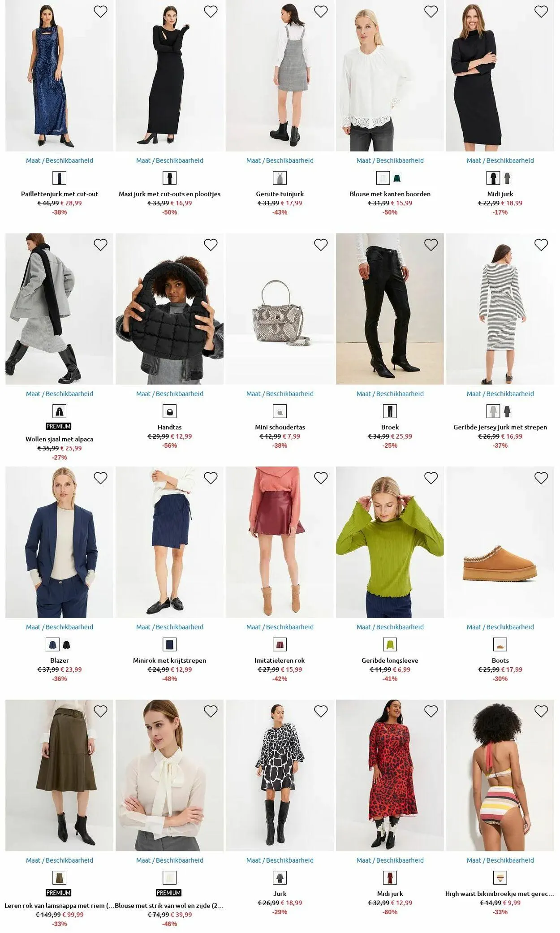560x933 pixels.
Task: Add Paillettenjurk met cut-out to wishlist
Action: [x=100, y=12]
